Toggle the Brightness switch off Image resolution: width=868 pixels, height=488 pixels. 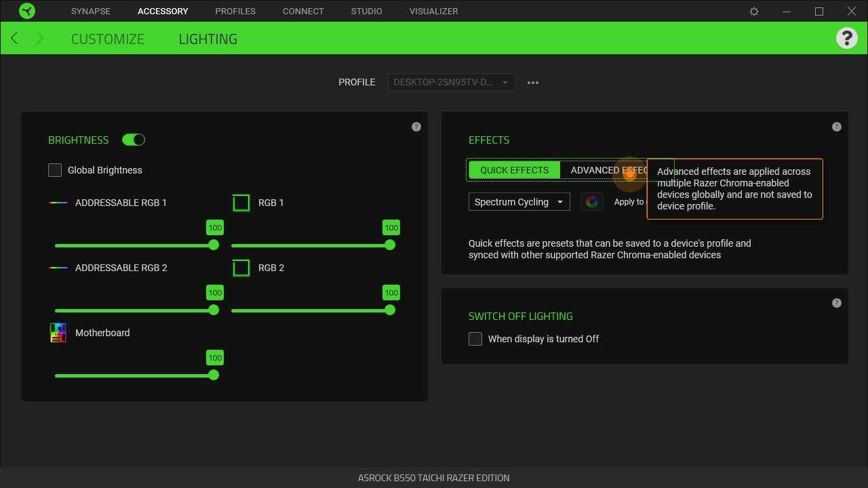coord(134,140)
